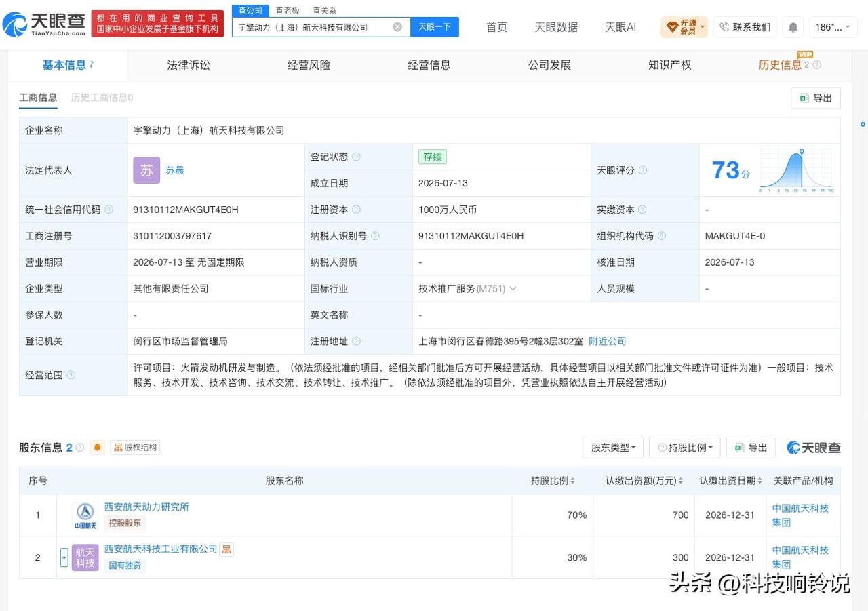Switch to the 公司发展 tab
The height and width of the screenshot is (611, 868).
[550, 65]
